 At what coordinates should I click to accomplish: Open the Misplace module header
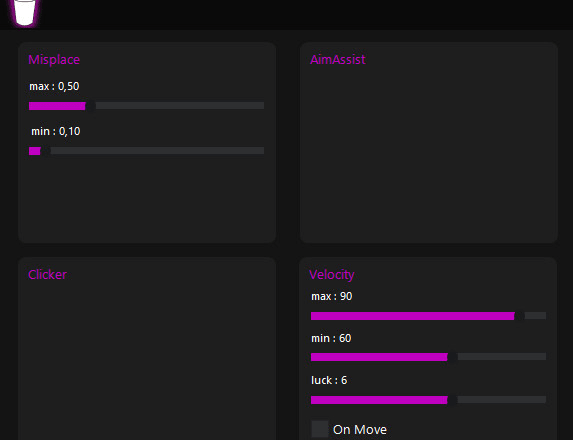point(54,60)
